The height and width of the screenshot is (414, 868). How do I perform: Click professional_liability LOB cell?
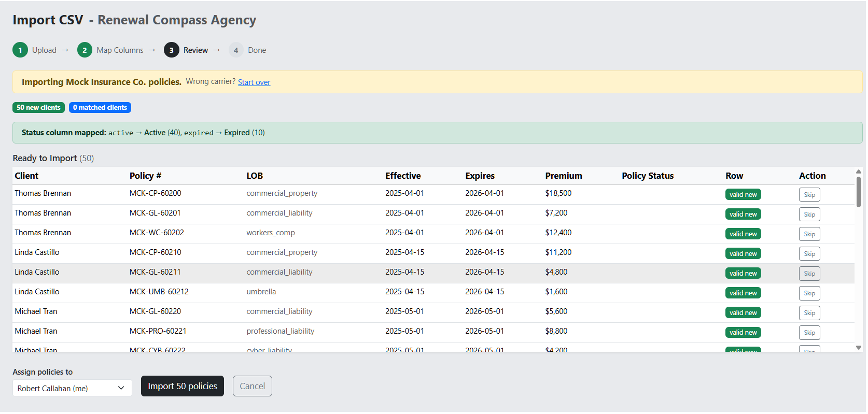pyautogui.click(x=281, y=331)
